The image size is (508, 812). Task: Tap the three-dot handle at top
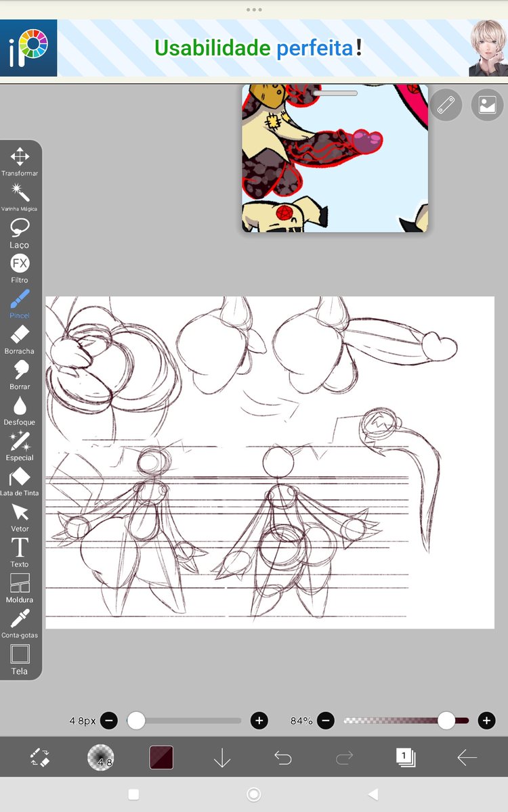[254, 9]
